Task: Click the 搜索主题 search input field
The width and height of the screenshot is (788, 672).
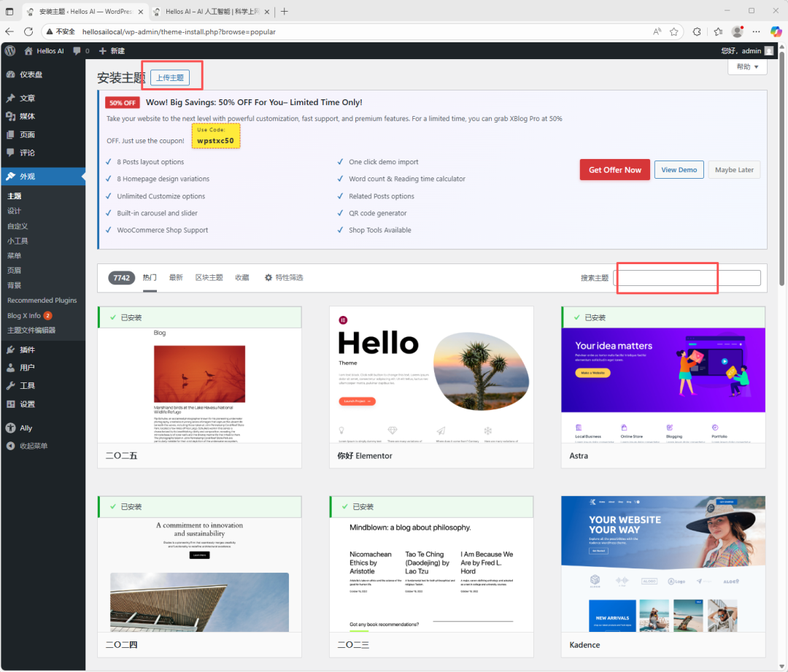Action: pos(687,278)
